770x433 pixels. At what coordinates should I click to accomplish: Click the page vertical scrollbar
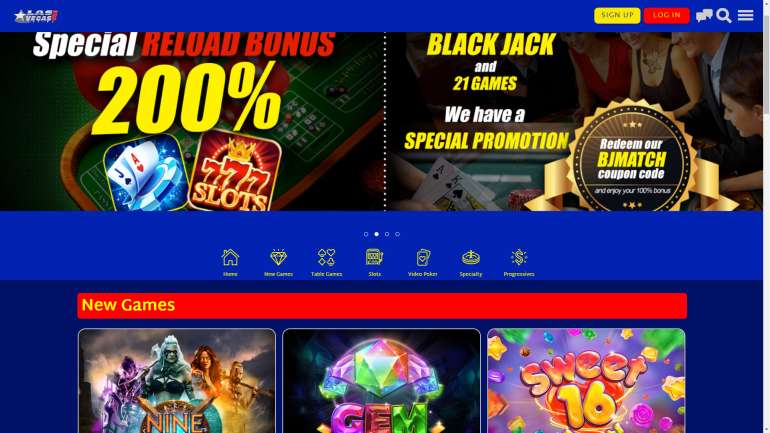click(767, 216)
